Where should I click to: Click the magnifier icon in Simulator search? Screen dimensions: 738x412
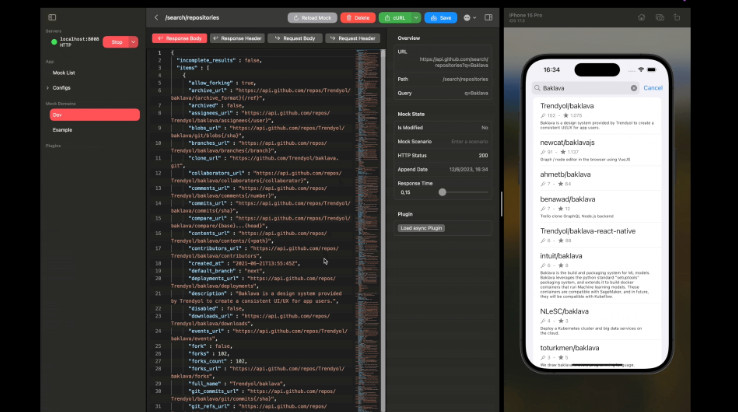[x=537, y=88]
